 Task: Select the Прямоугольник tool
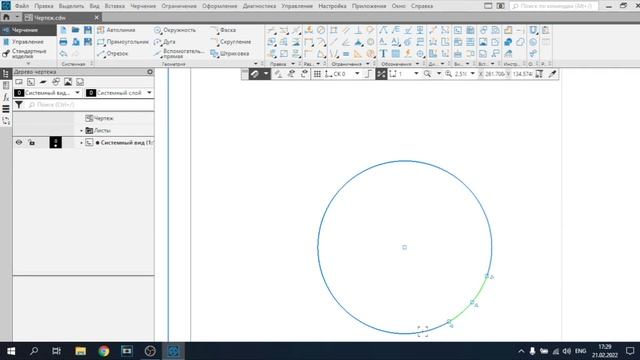(122, 42)
